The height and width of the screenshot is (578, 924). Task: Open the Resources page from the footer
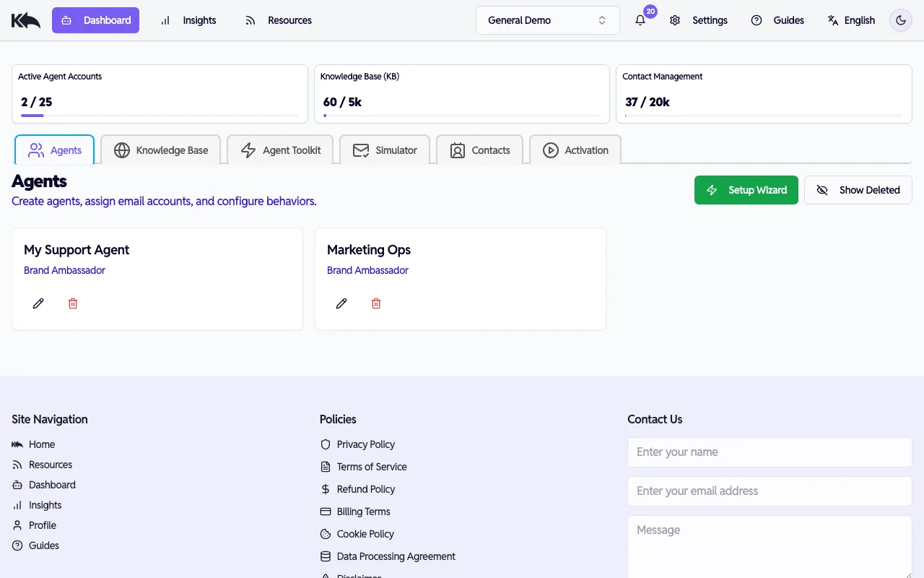pyautogui.click(x=50, y=464)
